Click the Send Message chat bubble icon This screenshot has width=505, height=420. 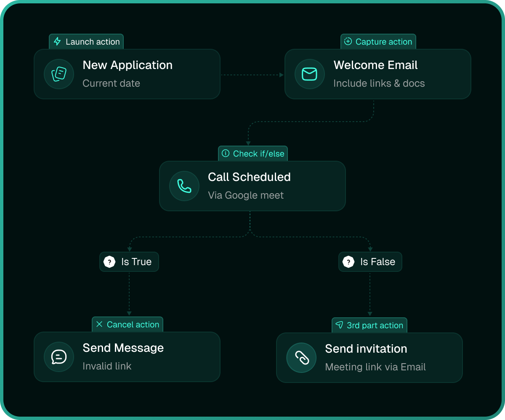point(59,357)
